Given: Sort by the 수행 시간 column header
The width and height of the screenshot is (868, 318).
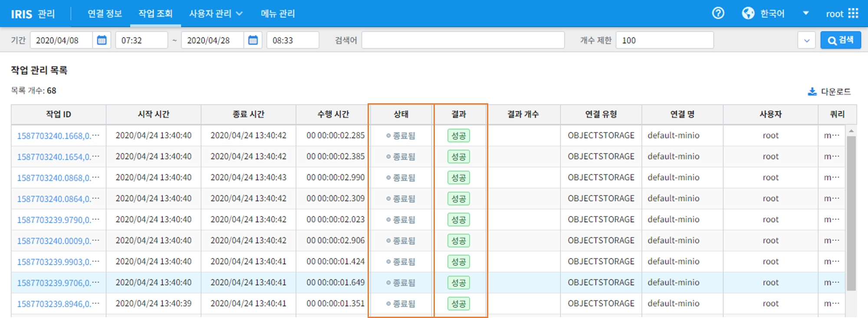Looking at the screenshot, I should tap(333, 114).
